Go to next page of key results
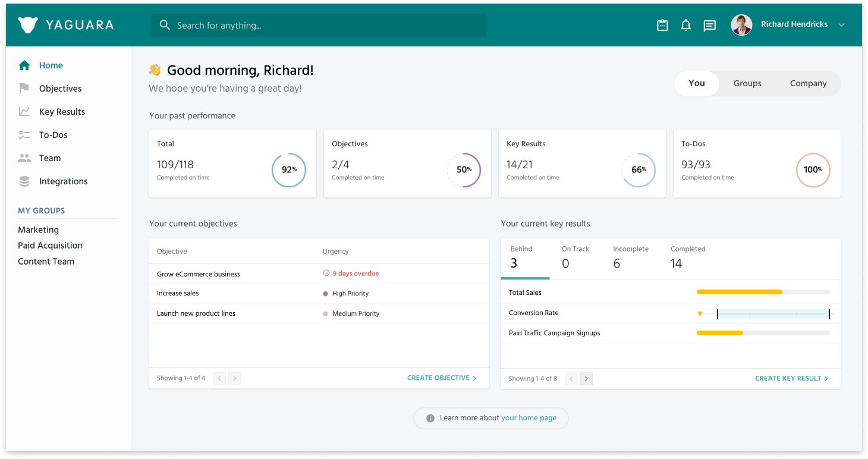The height and width of the screenshot is (459, 868). [x=586, y=378]
